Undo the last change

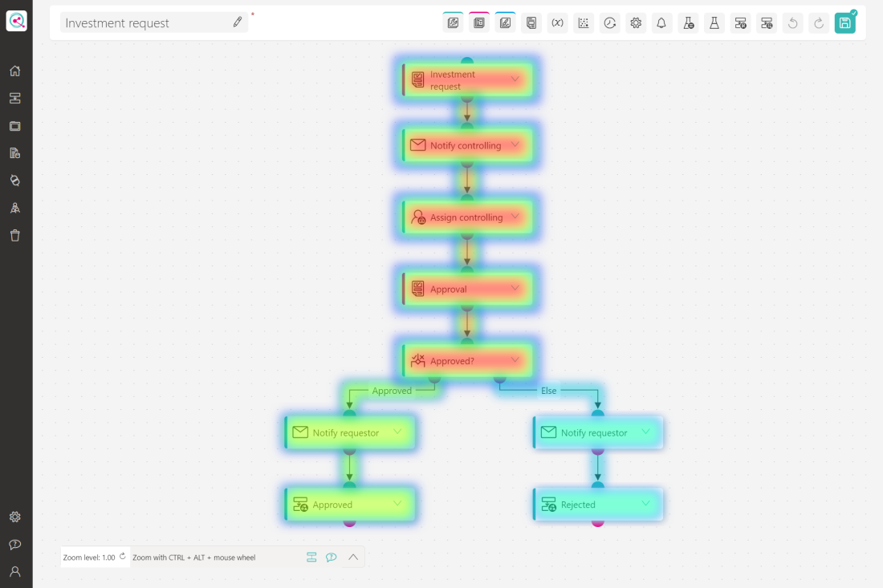[x=793, y=23]
